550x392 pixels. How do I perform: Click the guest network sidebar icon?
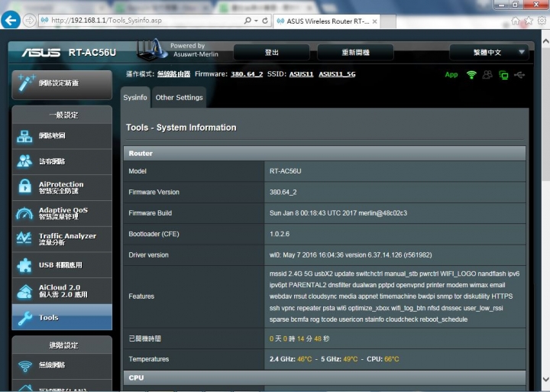(24, 161)
